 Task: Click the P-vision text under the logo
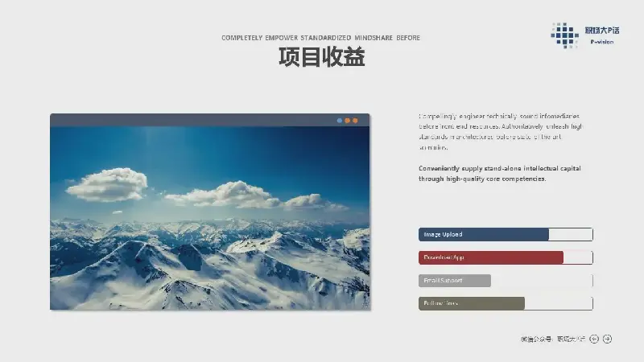click(x=601, y=42)
